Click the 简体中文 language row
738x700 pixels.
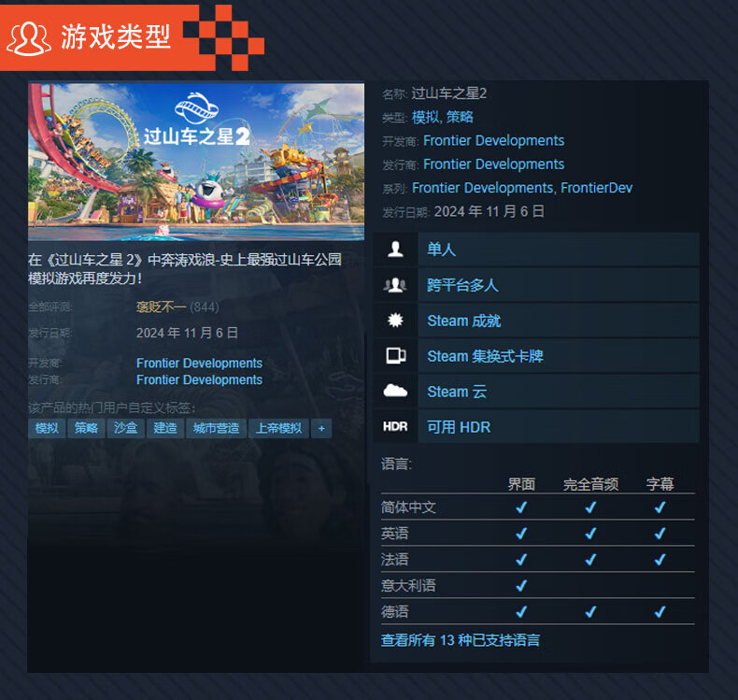(537, 507)
